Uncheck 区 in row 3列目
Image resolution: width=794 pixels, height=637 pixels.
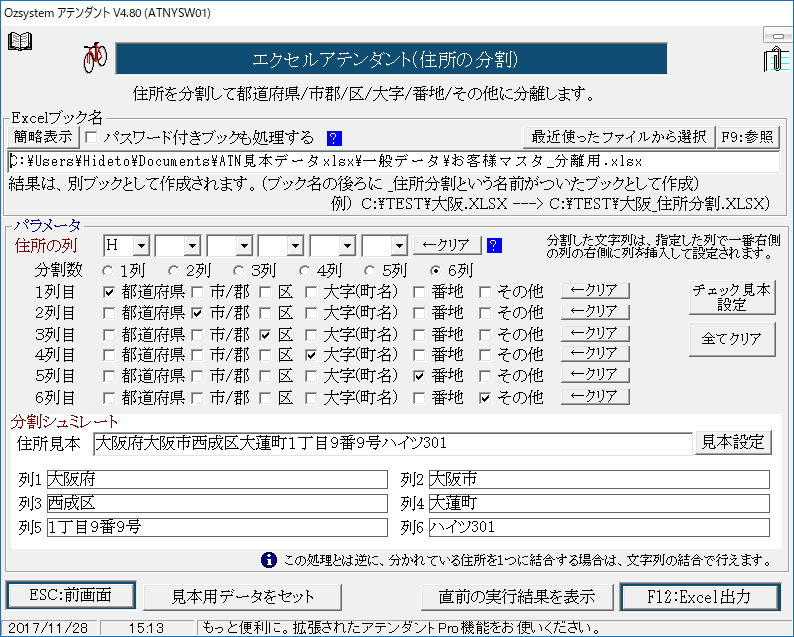[265, 335]
